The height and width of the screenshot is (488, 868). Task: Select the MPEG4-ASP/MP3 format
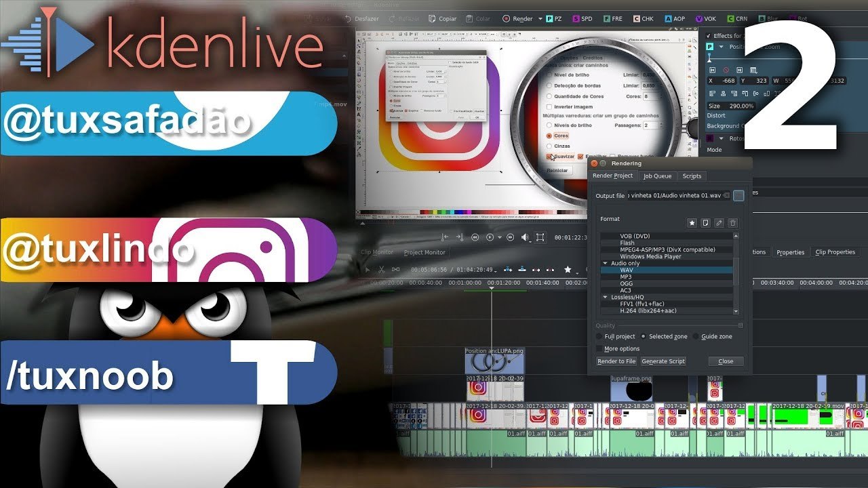click(x=667, y=249)
